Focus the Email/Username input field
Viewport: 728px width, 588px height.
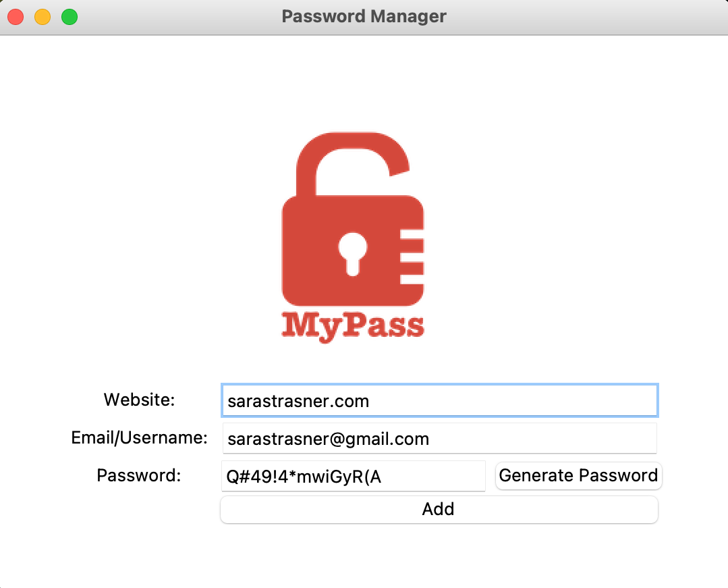coord(440,438)
